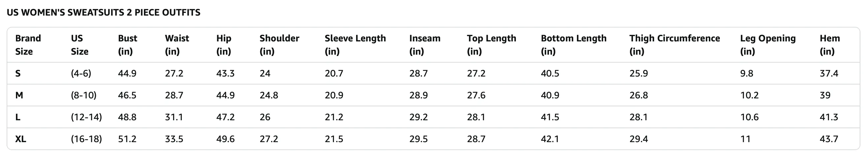This screenshot has width=868, height=163.
Task: Select the Thigh Circumference (in) header
Action: pyautogui.click(x=675, y=45)
